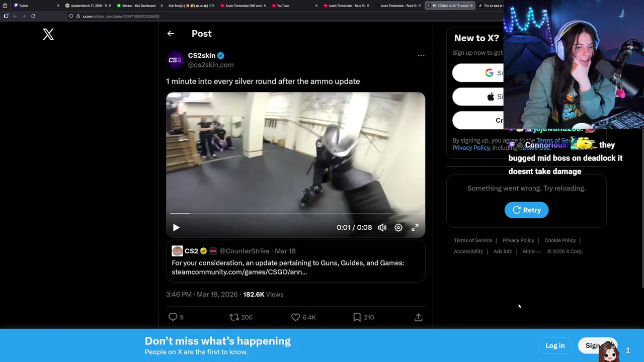The width and height of the screenshot is (644, 362).
Task: Expand the More footer menu
Action: tap(531, 251)
